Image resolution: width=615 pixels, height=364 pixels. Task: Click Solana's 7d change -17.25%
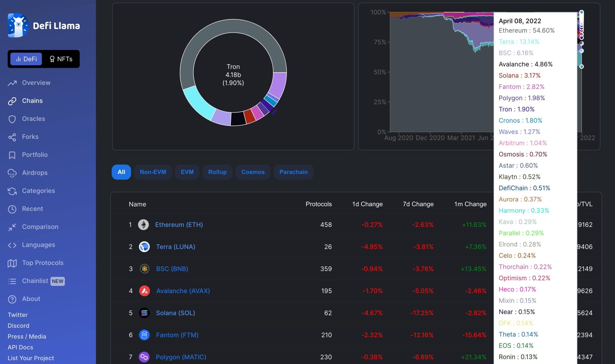pyautogui.click(x=422, y=313)
